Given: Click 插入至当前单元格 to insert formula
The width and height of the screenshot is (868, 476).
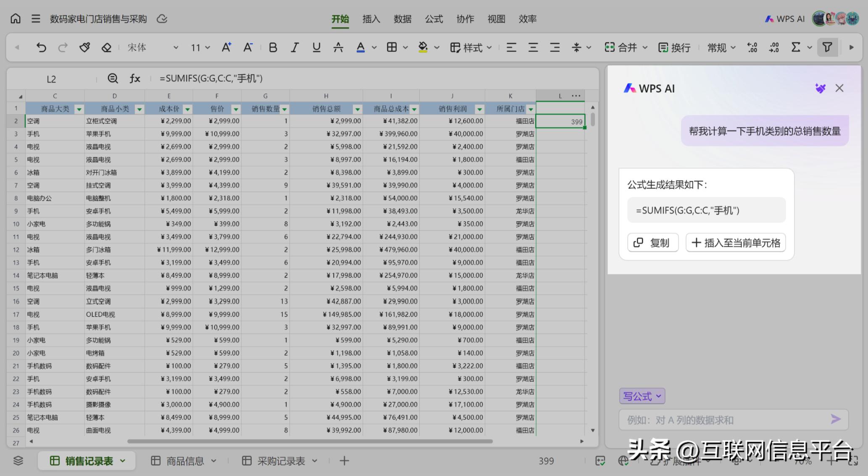Looking at the screenshot, I should (735, 243).
